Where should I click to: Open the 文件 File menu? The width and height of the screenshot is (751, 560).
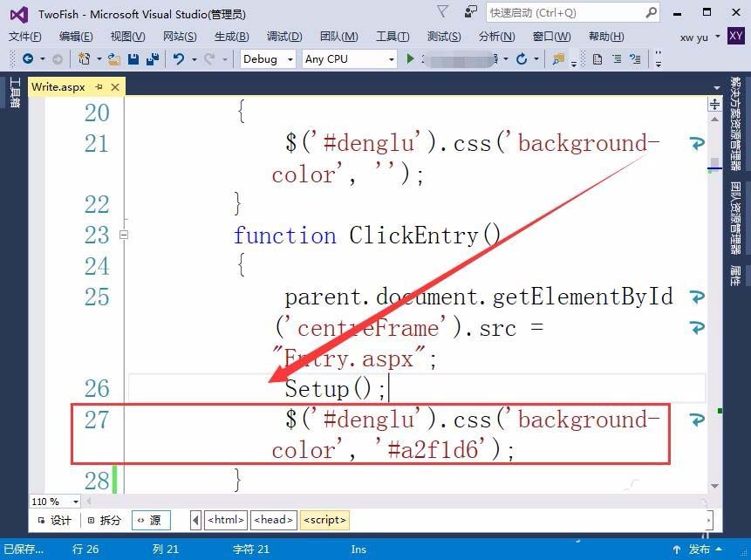pyautogui.click(x=24, y=37)
